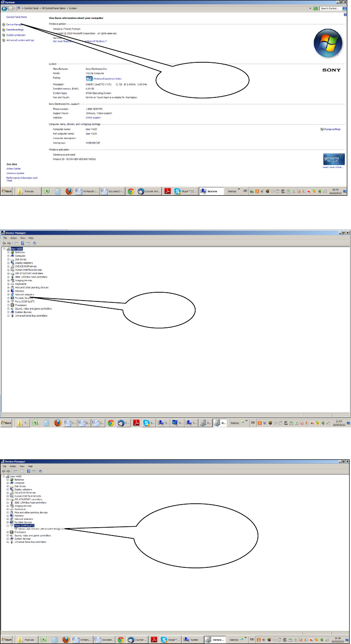Click Sound, video and game controllers icon, Ports-collapsed window
351x644 pixels.
click(12, 309)
